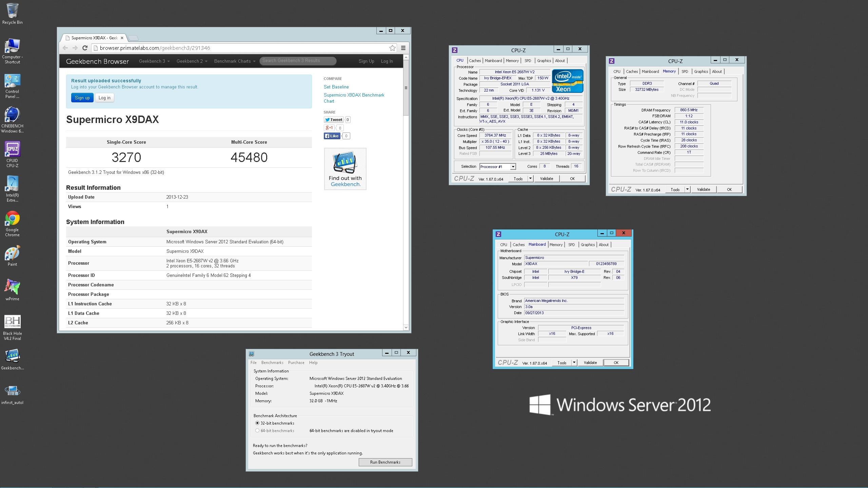Close the Supermicro X9DAX browser tab
The width and height of the screenshot is (868, 488).
122,38
